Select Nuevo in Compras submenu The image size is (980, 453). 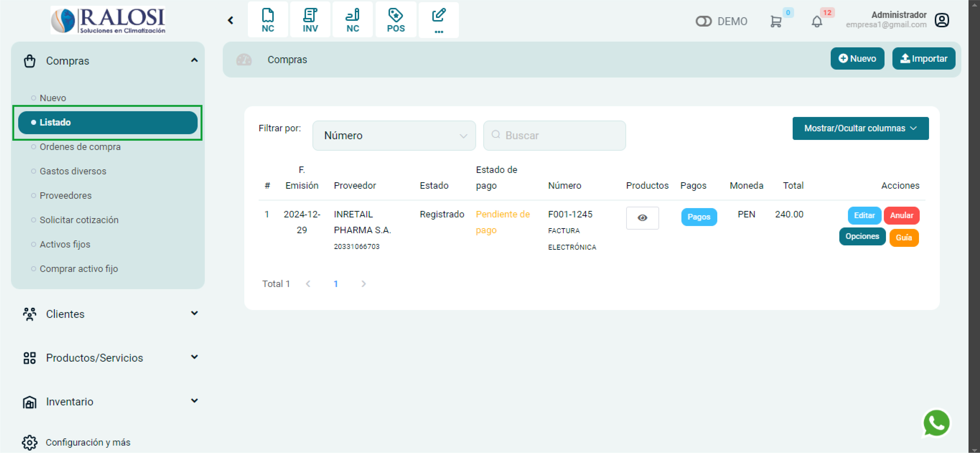click(52, 98)
